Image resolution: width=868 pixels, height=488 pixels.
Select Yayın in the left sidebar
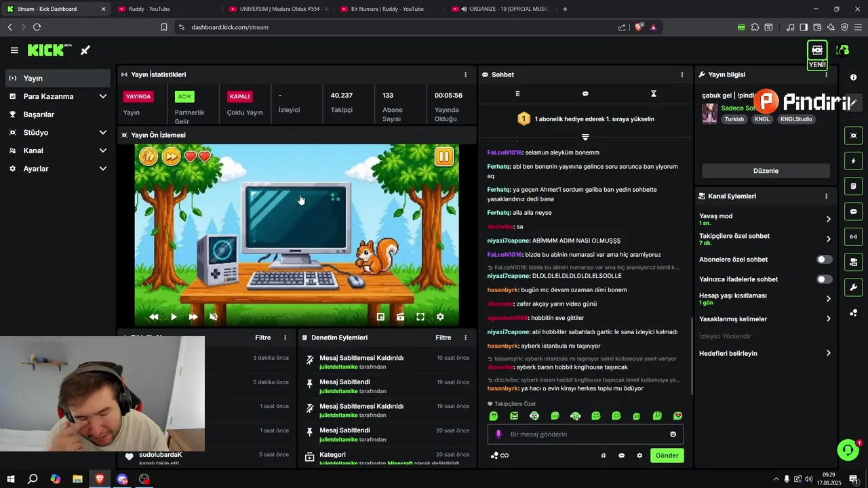(58, 78)
